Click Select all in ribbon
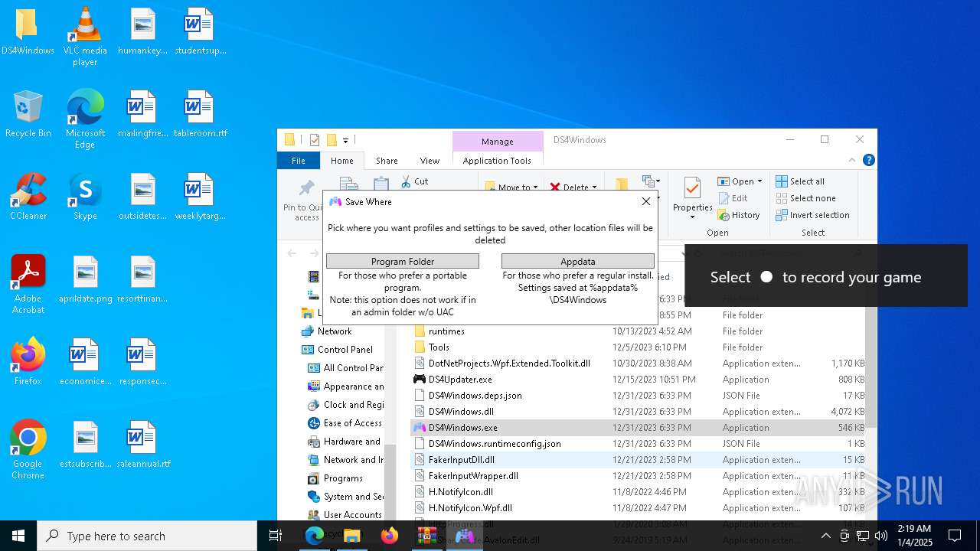 (x=800, y=181)
